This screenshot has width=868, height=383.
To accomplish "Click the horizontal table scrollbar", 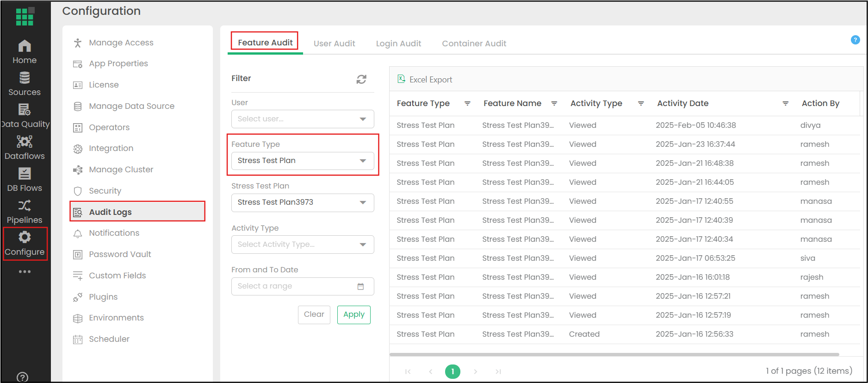I will pyautogui.click(x=614, y=355).
